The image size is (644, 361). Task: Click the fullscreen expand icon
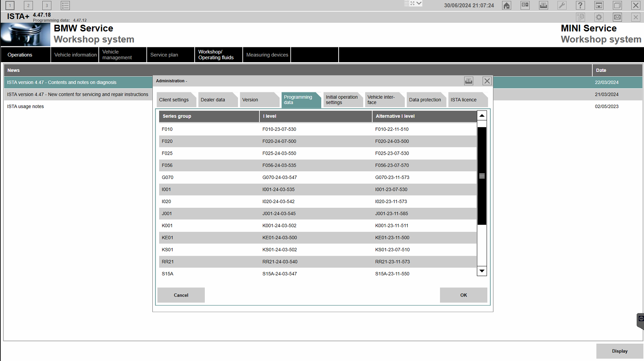tap(412, 3)
